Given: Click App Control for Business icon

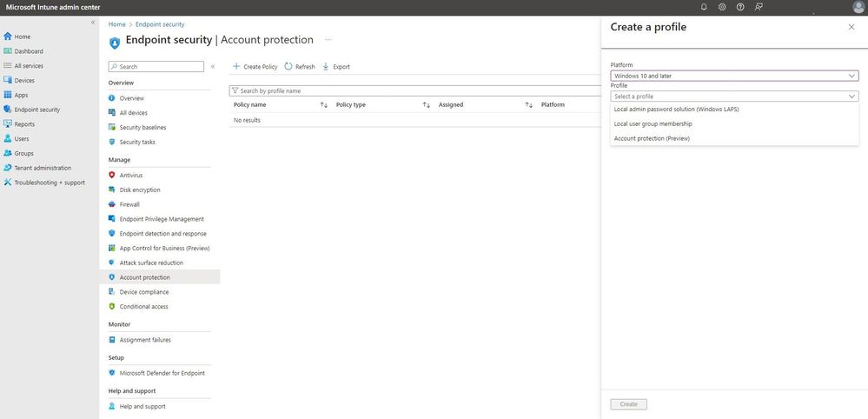Looking at the screenshot, I should (x=112, y=248).
